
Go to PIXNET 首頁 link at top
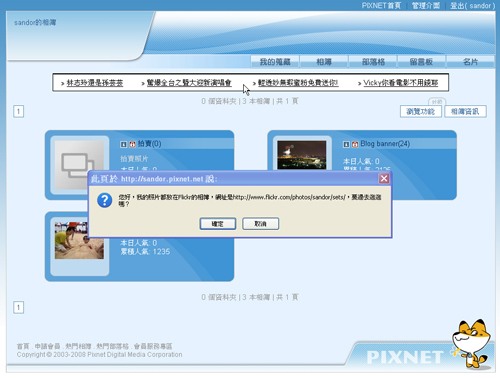pos(381,6)
